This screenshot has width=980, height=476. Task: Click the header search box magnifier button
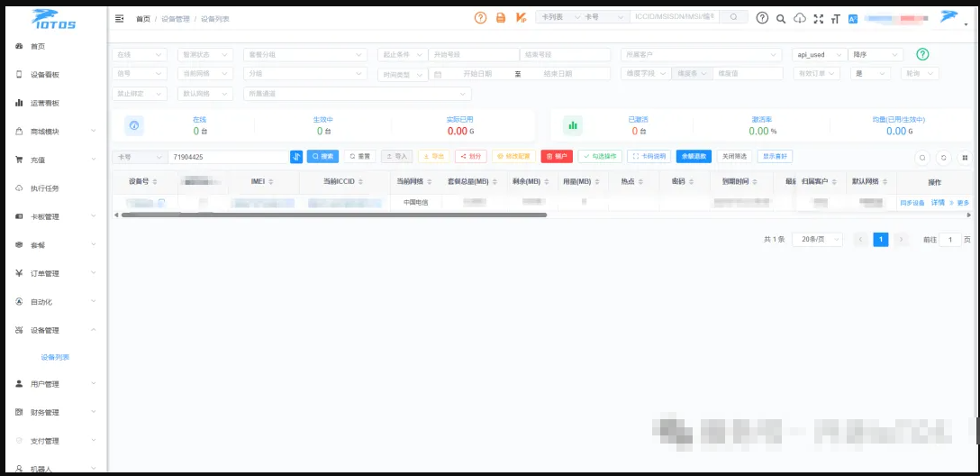[734, 17]
